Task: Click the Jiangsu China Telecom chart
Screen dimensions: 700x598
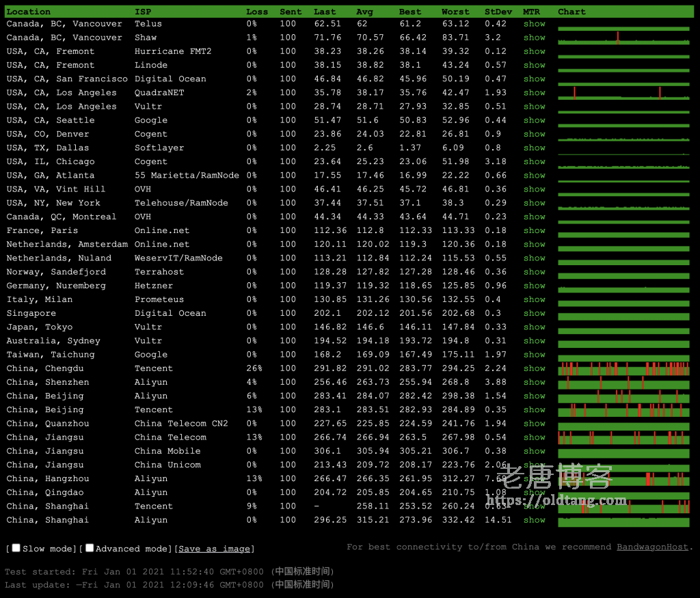Action: pos(623,438)
